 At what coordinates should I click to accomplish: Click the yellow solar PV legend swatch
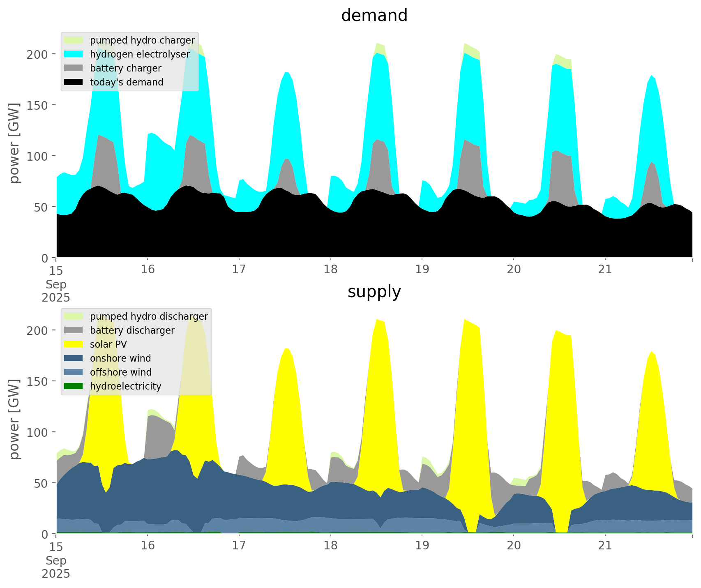pos(74,344)
